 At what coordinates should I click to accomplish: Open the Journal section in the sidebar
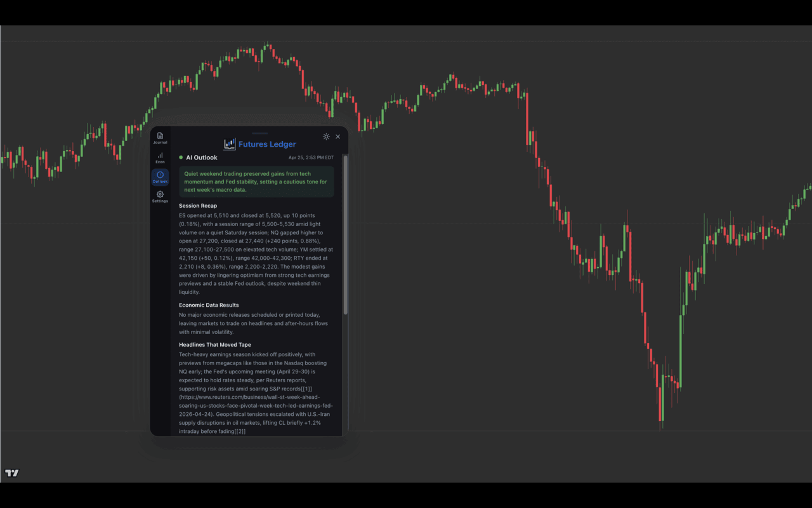coord(160,138)
